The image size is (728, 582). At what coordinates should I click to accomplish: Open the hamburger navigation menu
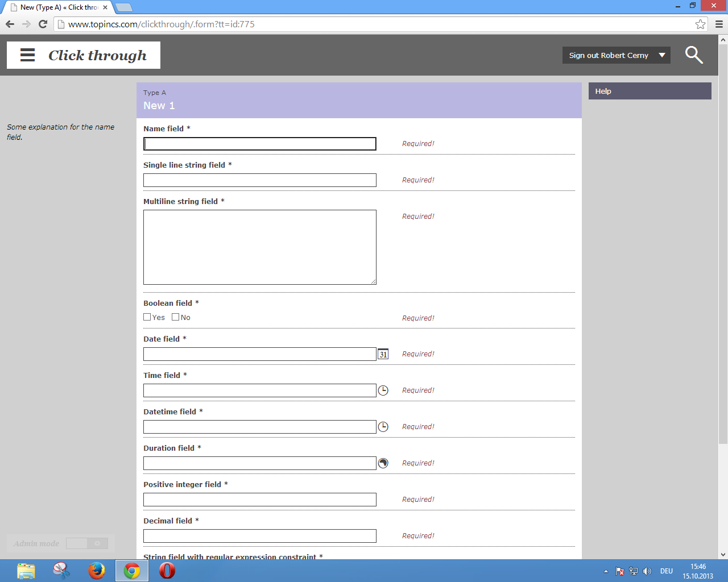(28, 55)
